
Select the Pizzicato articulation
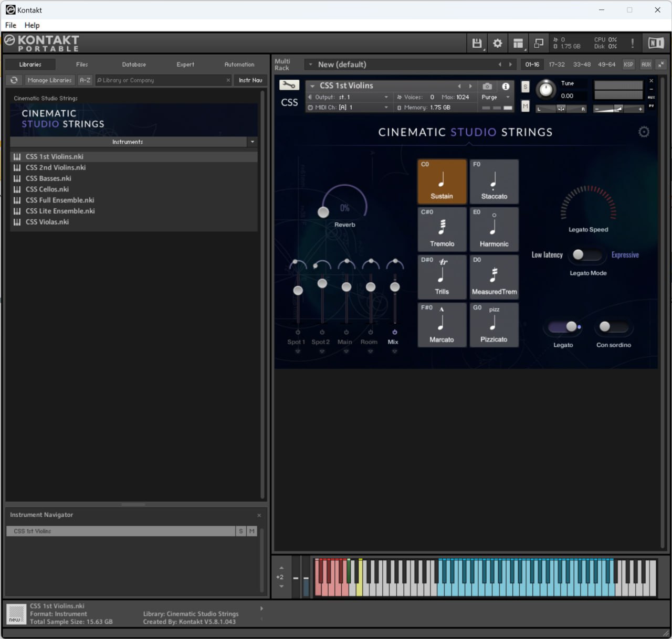pyautogui.click(x=494, y=325)
